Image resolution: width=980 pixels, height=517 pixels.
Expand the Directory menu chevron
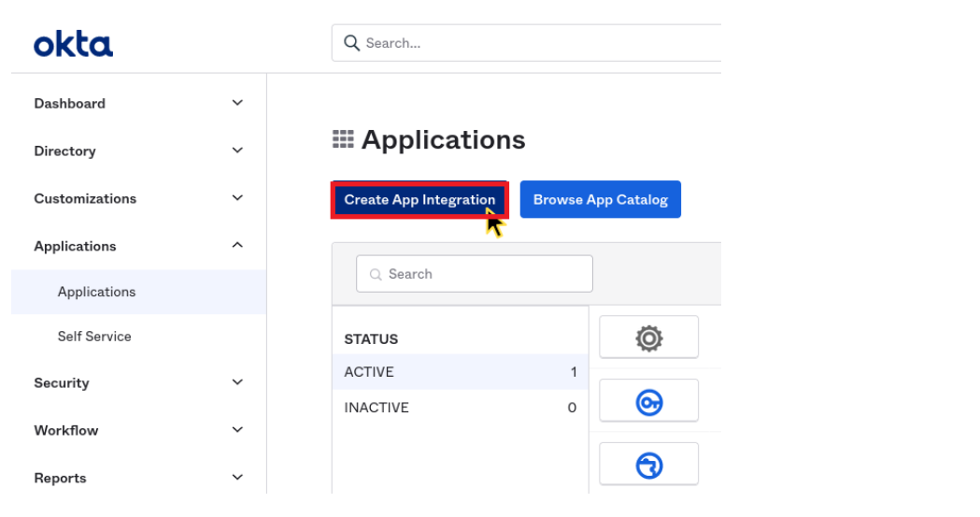tap(237, 150)
